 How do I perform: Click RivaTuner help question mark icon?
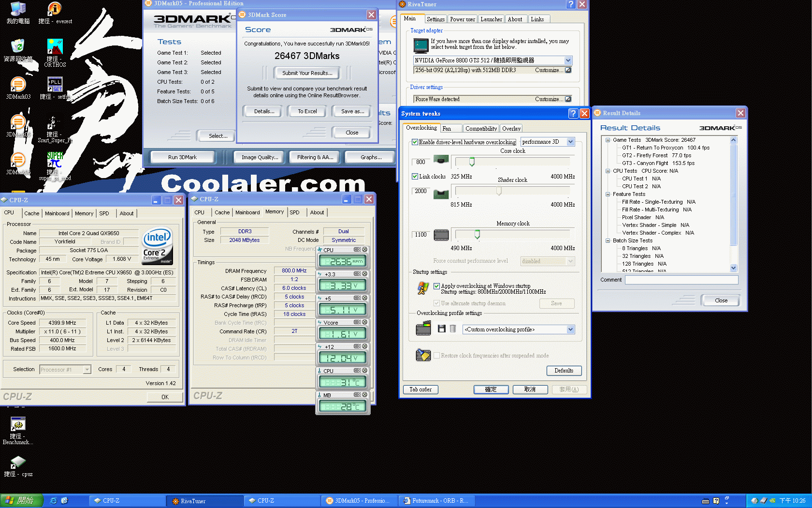pos(571,4)
